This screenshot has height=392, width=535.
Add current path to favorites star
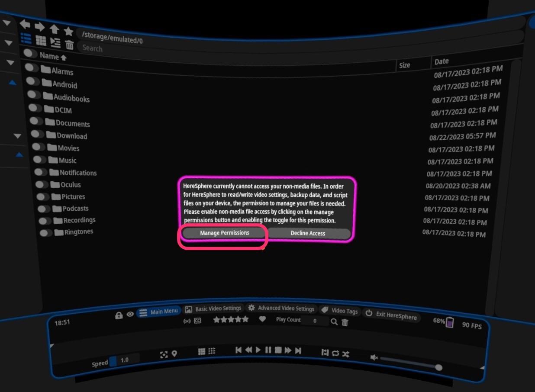point(68,31)
